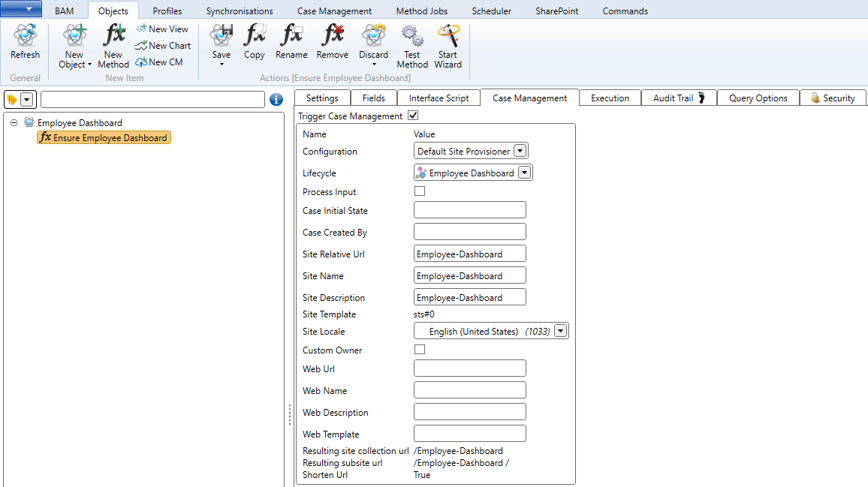Run the Test Method action
Image resolution: width=868 pixels, height=487 pixels.
[x=411, y=36]
